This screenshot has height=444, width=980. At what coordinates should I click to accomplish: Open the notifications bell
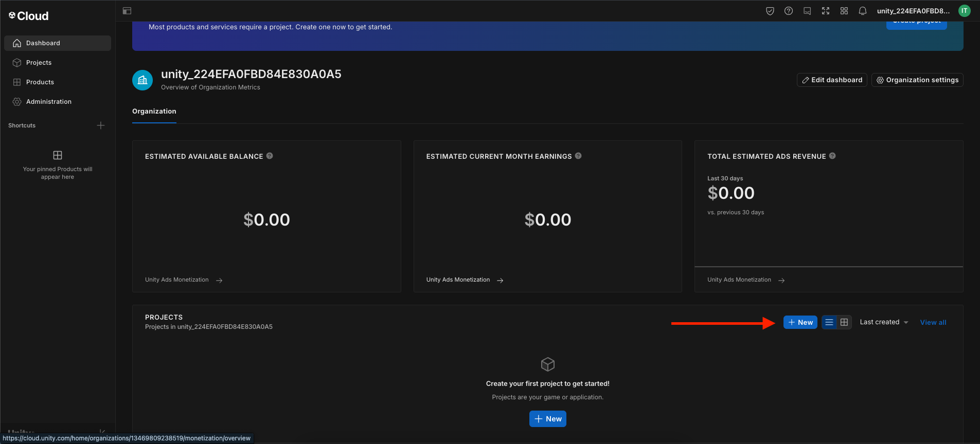coord(863,11)
